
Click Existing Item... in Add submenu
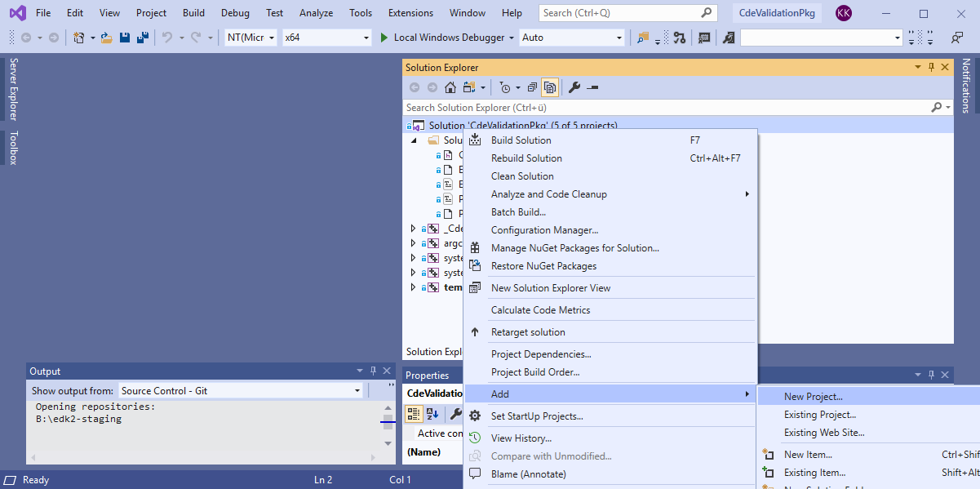pos(869,472)
